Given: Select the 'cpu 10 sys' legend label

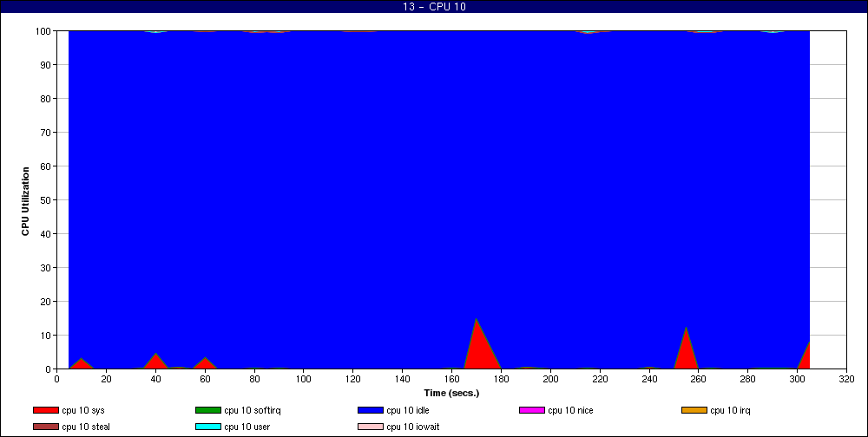Looking at the screenshot, I should point(83,410).
